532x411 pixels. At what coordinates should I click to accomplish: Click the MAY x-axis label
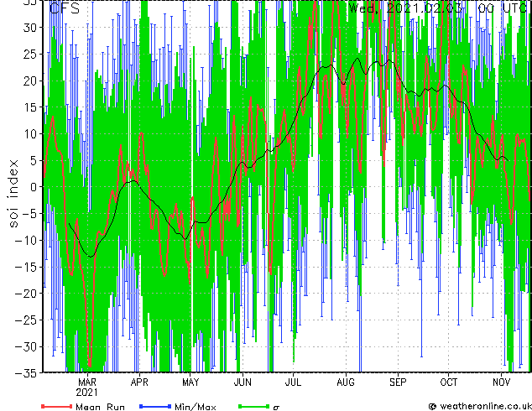click(x=190, y=382)
